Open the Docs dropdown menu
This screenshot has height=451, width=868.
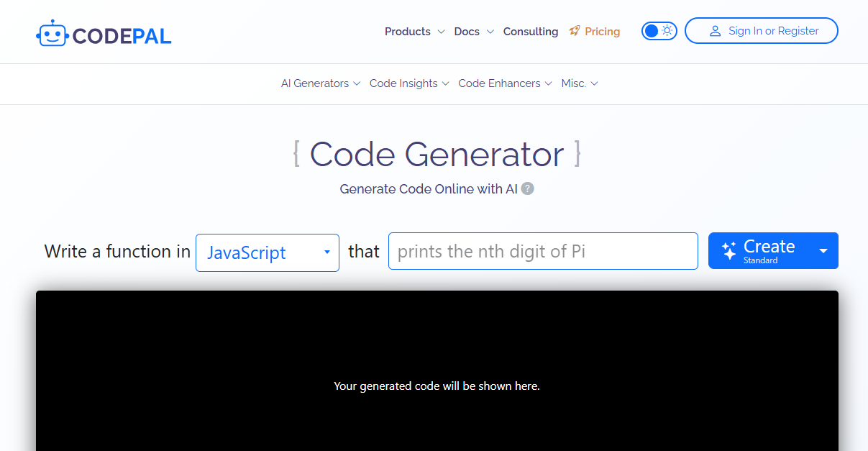tap(474, 32)
